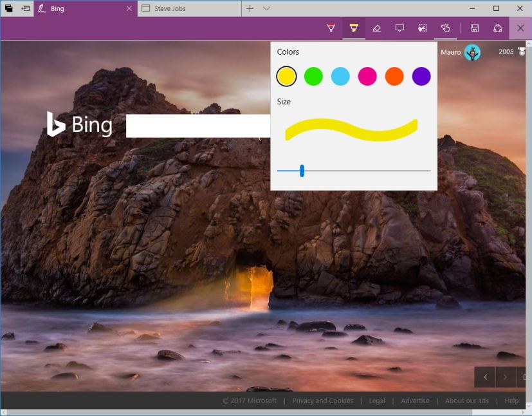
Task: Save the current Web Note
Action: coord(474,28)
